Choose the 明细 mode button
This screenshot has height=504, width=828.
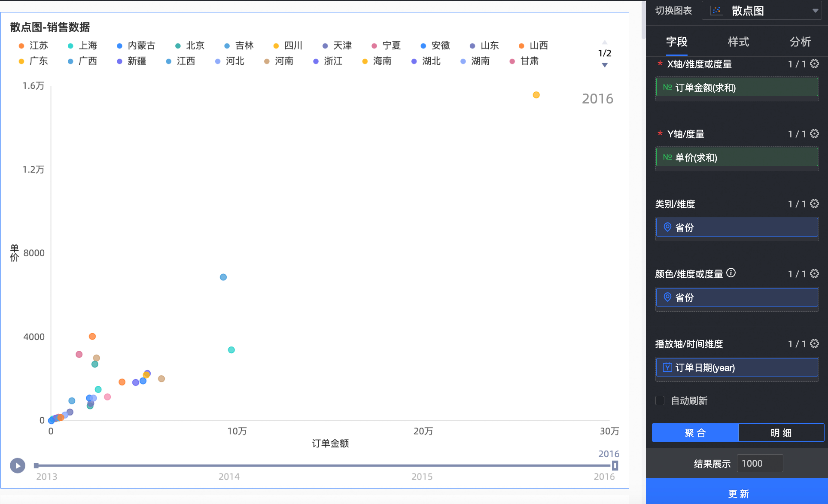point(781,433)
